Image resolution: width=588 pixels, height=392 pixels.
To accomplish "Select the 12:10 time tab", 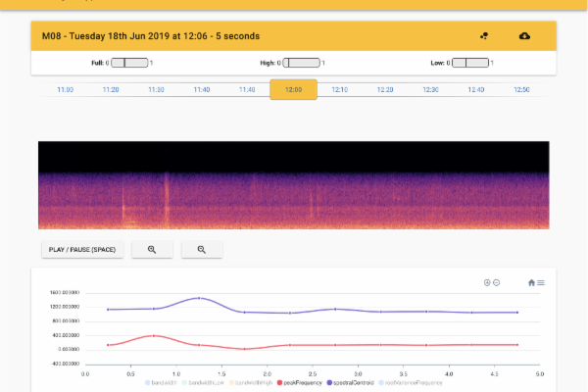I will point(339,89).
